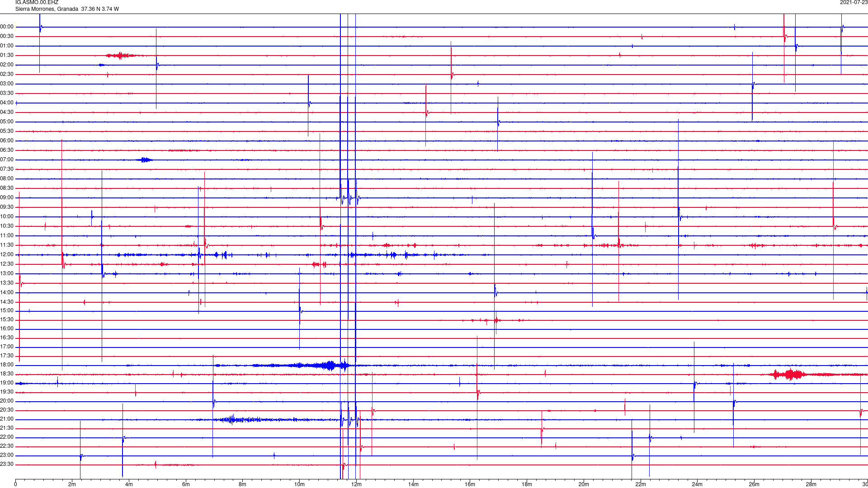Viewport: 868px width, 488px height.
Task: Click the station code IG.ASMO.00.EHZ
Action: (37, 3)
